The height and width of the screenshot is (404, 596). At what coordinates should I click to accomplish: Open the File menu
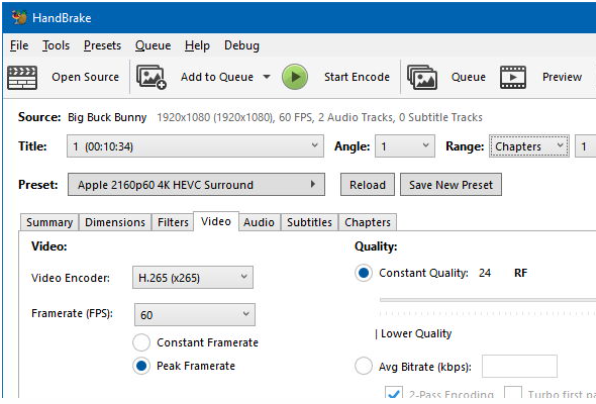19,46
